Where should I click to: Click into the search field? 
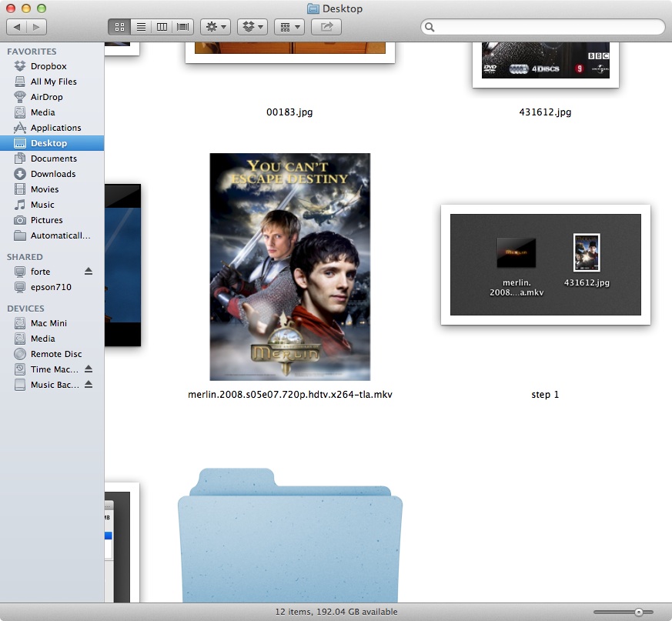click(543, 27)
